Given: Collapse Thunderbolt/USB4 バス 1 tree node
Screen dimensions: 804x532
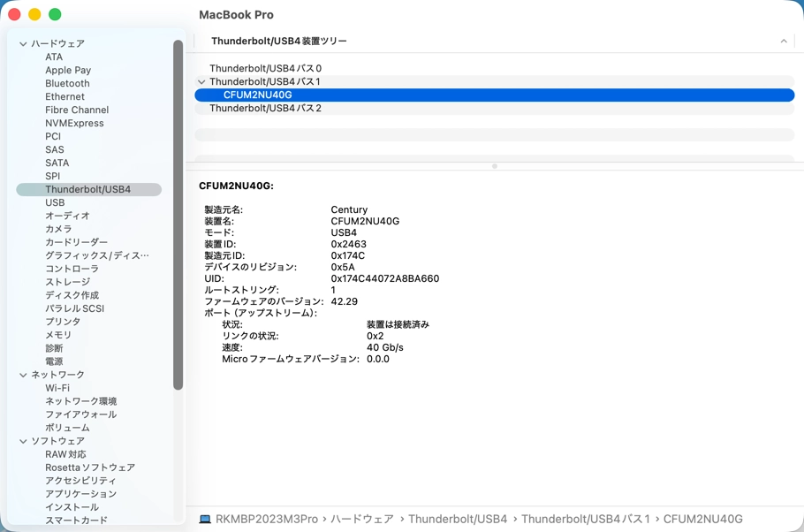Looking at the screenshot, I should click(x=201, y=82).
